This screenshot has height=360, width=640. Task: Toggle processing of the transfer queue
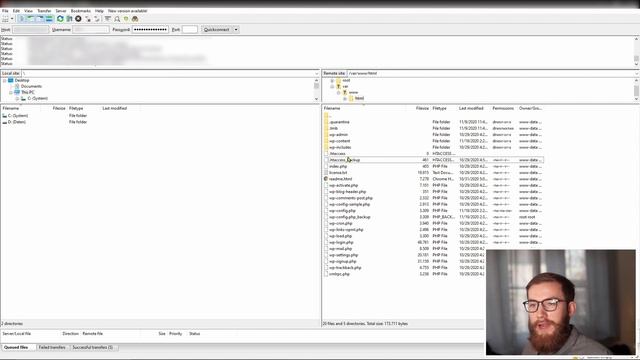click(x=69, y=19)
